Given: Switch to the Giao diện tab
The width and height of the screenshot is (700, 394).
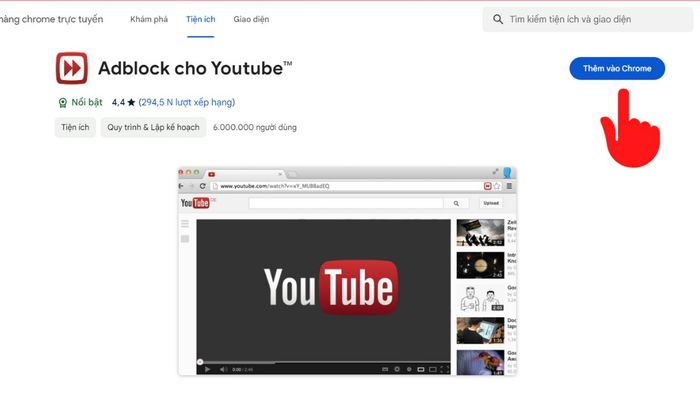Looking at the screenshot, I should (x=251, y=19).
